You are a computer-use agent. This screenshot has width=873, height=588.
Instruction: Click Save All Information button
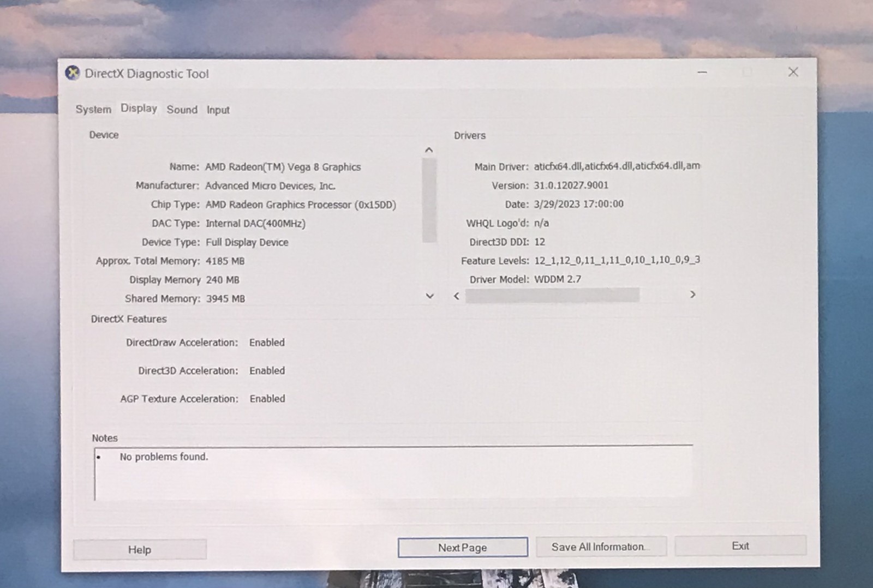tap(601, 547)
